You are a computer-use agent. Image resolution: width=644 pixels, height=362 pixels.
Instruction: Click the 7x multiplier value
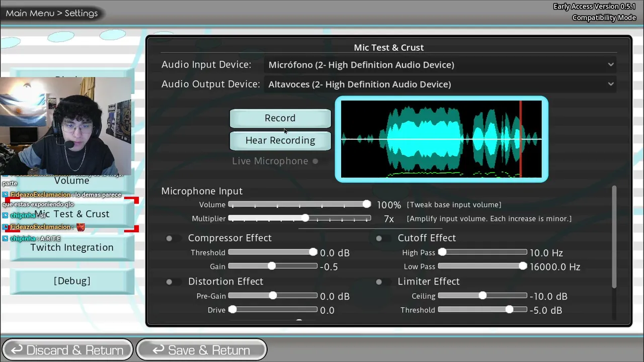pos(389,219)
